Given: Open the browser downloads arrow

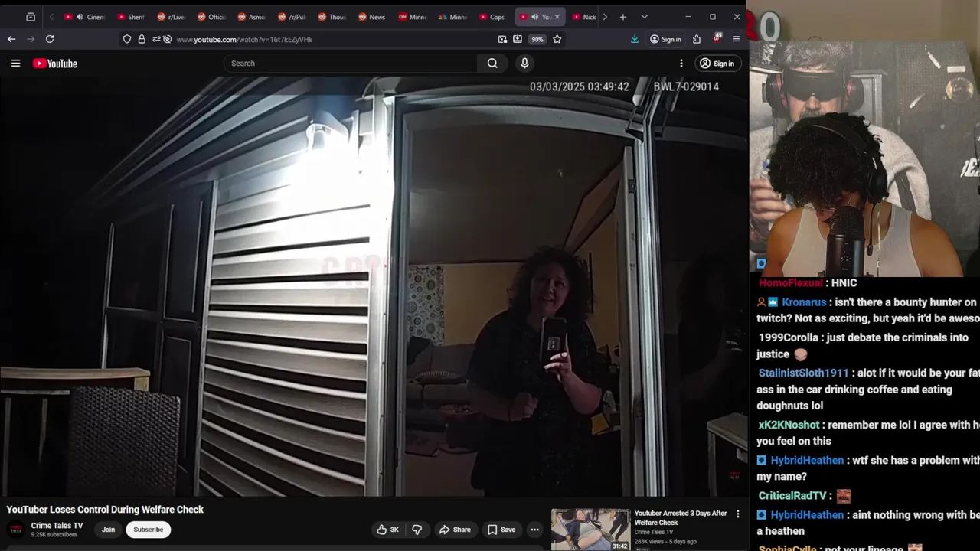Looking at the screenshot, I should pyautogui.click(x=635, y=39).
